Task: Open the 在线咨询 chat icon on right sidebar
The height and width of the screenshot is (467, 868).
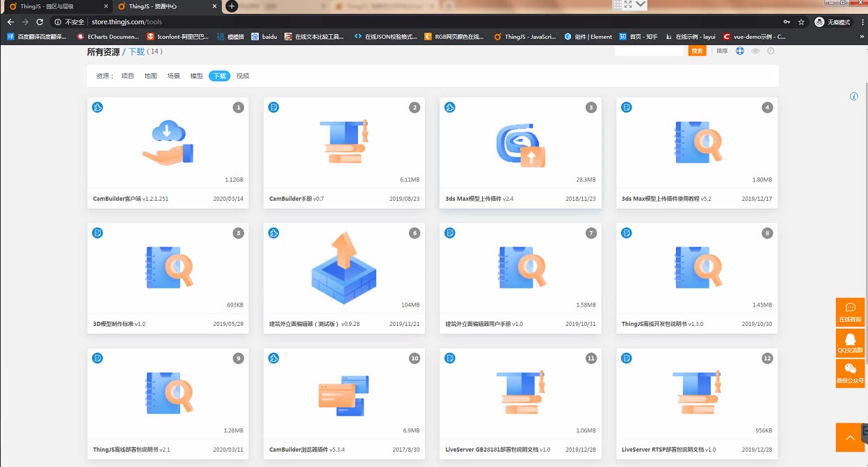Action: [x=850, y=312]
